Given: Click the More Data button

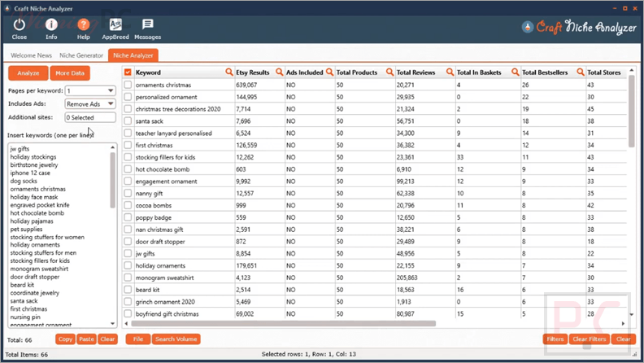Looking at the screenshot, I should point(70,72).
